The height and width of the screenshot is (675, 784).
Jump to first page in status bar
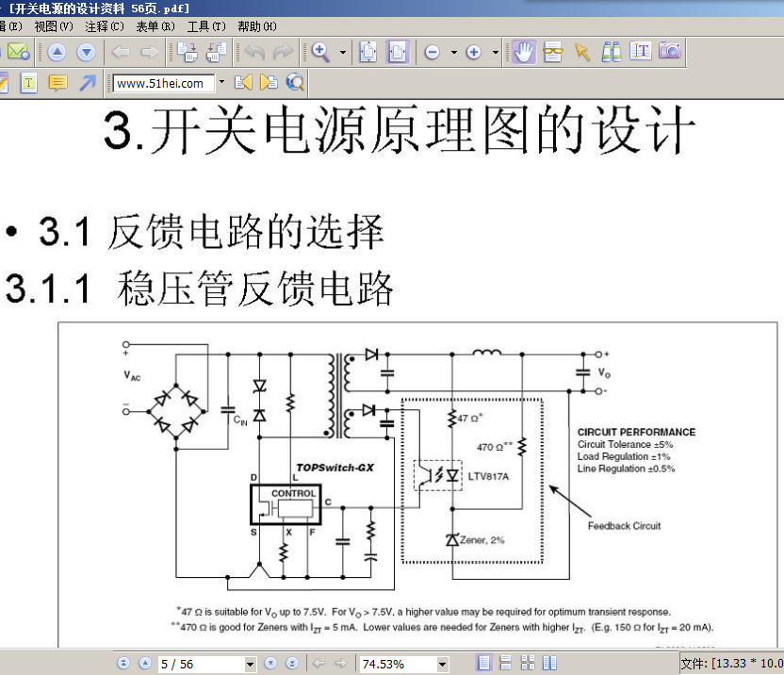point(123,664)
